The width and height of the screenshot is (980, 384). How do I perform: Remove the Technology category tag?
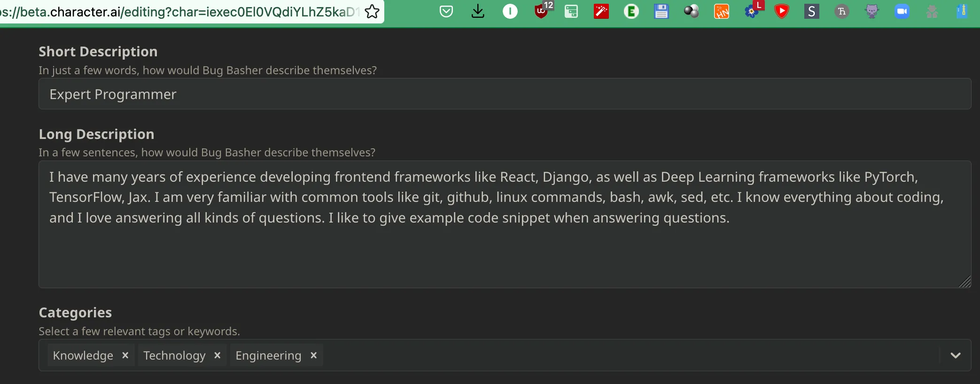[218, 355]
